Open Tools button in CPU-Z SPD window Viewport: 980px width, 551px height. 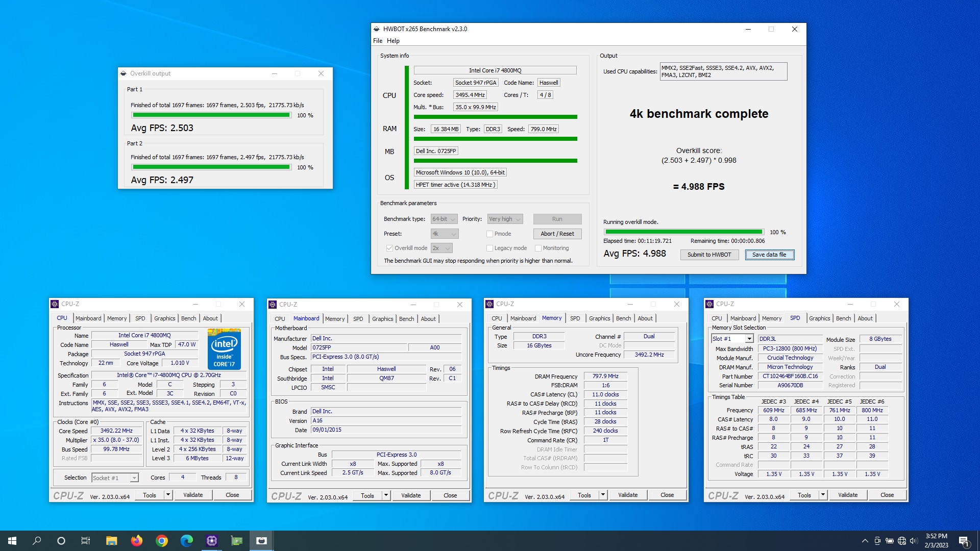pyautogui.click(x=804, y=495)
